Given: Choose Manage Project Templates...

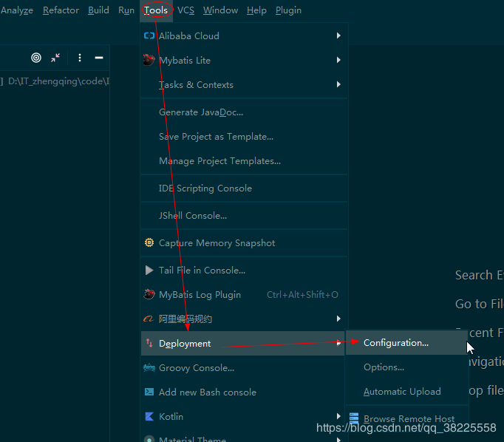Looking at the screenshot, I should (245, 161).
